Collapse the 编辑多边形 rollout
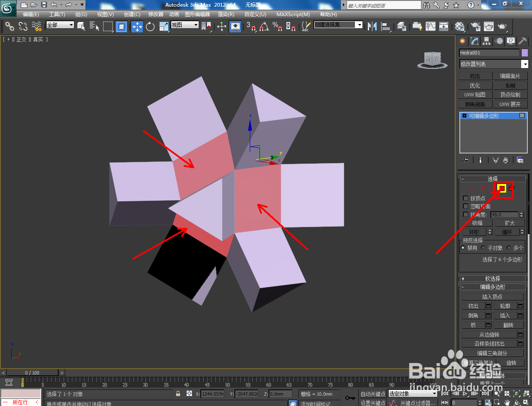The image size is (532, 406). [x=493, y=287]
